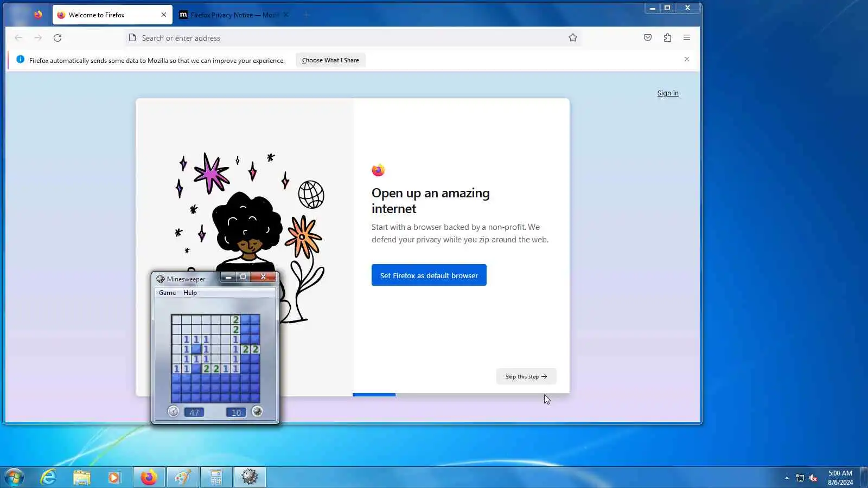Click the Choose What I Share button
This screenshot has height=488, width=868.
coord(330,60)
